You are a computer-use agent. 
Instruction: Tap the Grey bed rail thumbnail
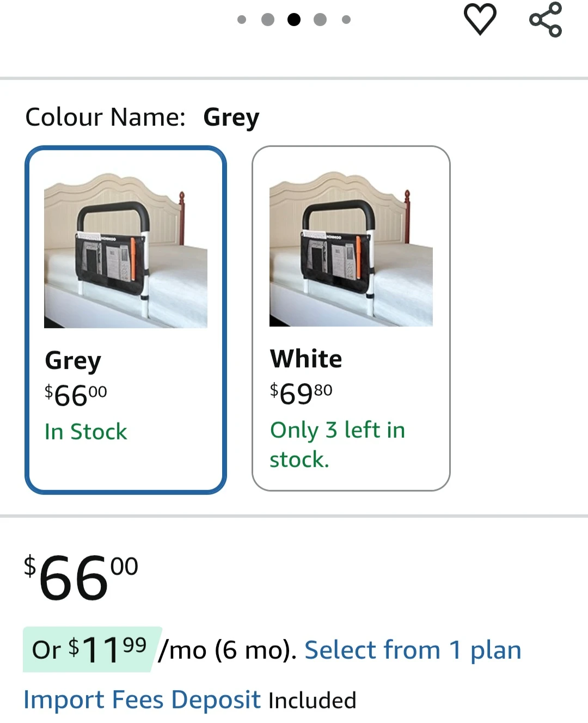126,251
